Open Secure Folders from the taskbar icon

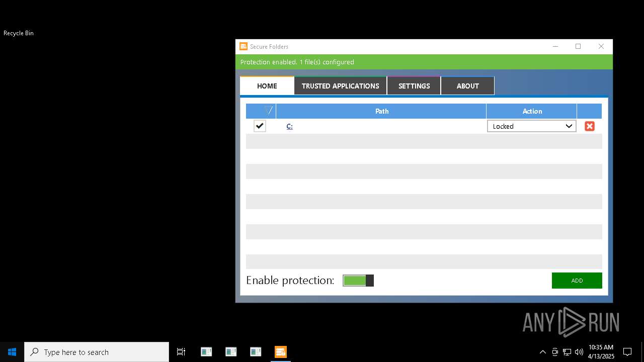pos(281,352)
